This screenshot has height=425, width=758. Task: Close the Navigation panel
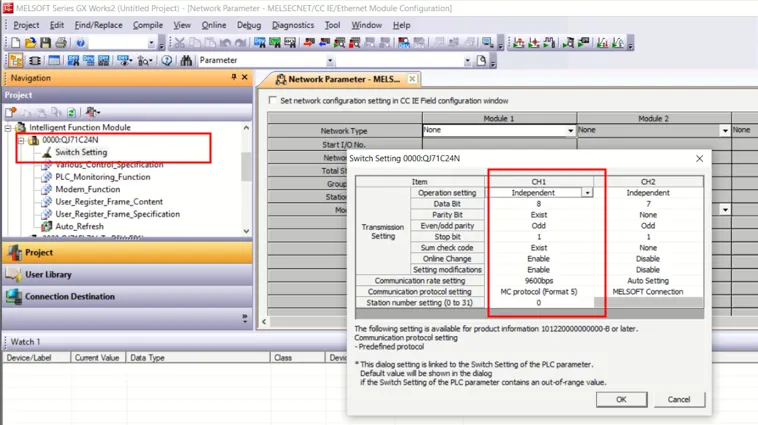pos(245,77)
